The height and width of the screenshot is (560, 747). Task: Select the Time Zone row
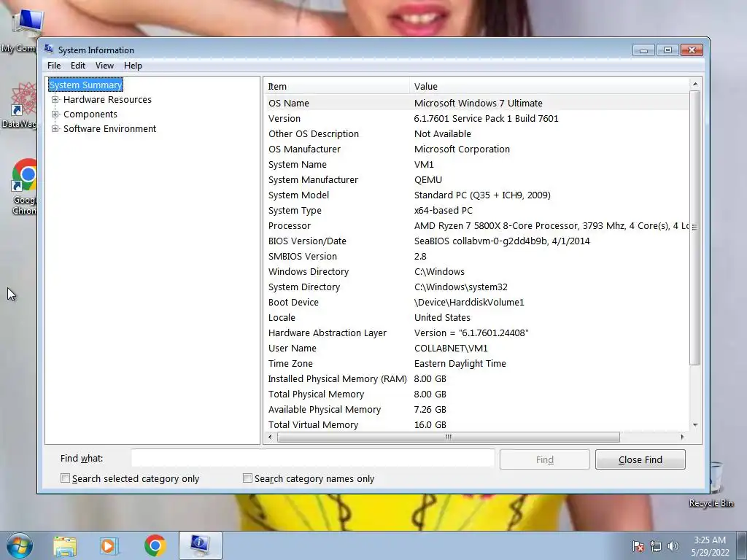click(x=476, y=363)
